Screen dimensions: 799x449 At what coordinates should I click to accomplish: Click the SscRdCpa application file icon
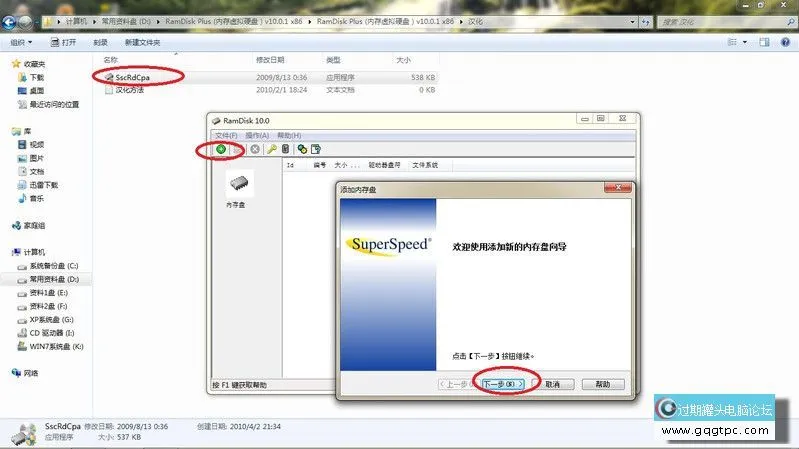109,77
